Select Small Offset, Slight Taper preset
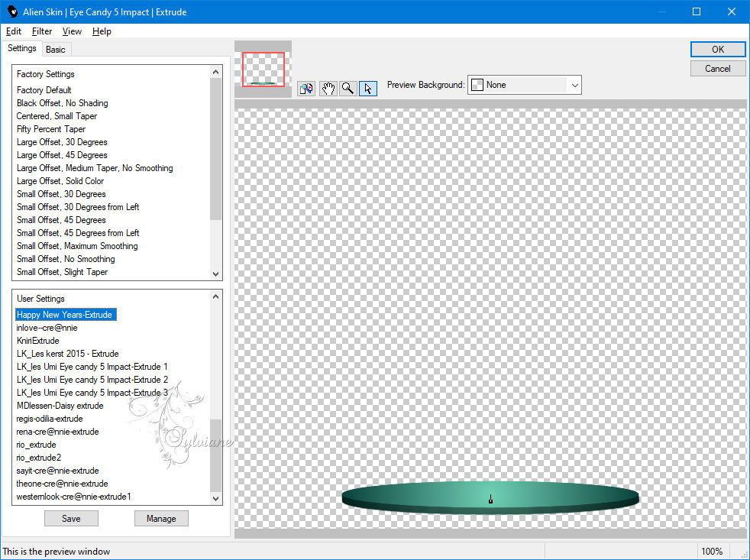Screen dimensions: 750x560 pyautogui.click(x=62, y=271)
